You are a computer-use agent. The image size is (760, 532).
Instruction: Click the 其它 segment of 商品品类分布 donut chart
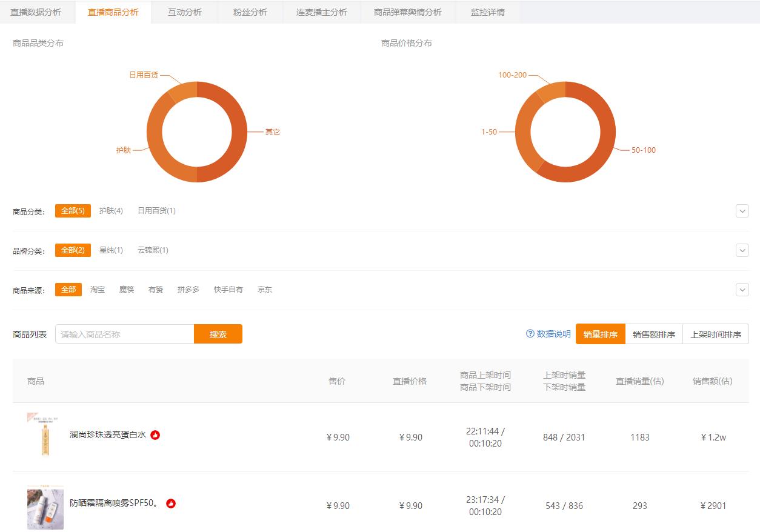pyautogui.click(x=241, y=131)
